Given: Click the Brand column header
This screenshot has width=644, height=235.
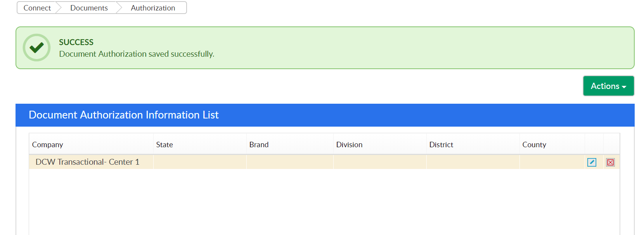Looking at the screenshot, I should coord(259,144).
